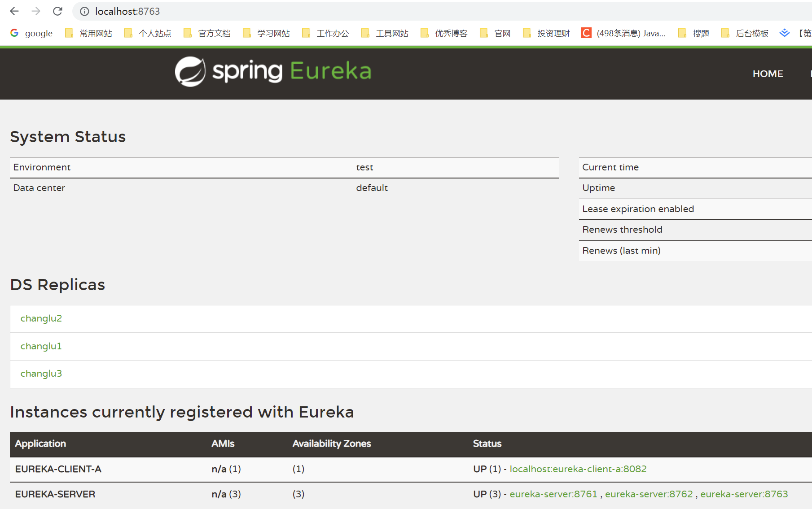This screenshot has width=812, height=509.
Task: Open the (498条消息) Java bookmark
Action: click(624, 33)
